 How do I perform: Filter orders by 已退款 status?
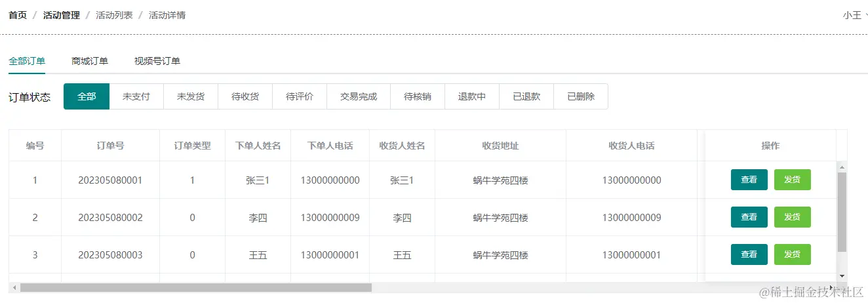click(x=526, y=96)
